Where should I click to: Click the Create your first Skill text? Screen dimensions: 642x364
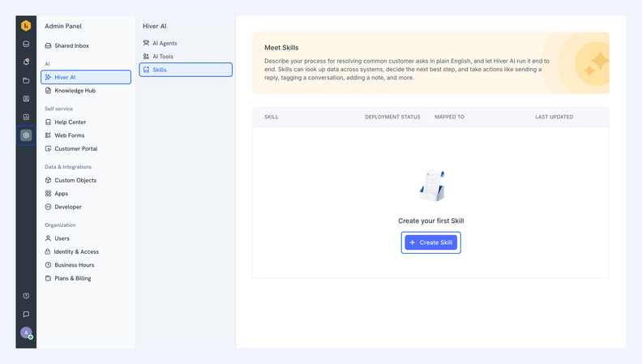(430, 221)
